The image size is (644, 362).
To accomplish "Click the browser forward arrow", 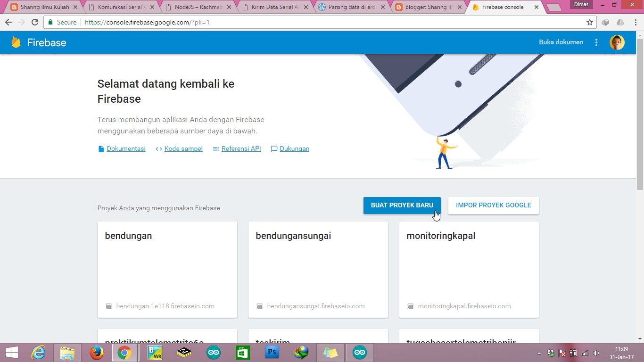I will [x=22, y=22].
